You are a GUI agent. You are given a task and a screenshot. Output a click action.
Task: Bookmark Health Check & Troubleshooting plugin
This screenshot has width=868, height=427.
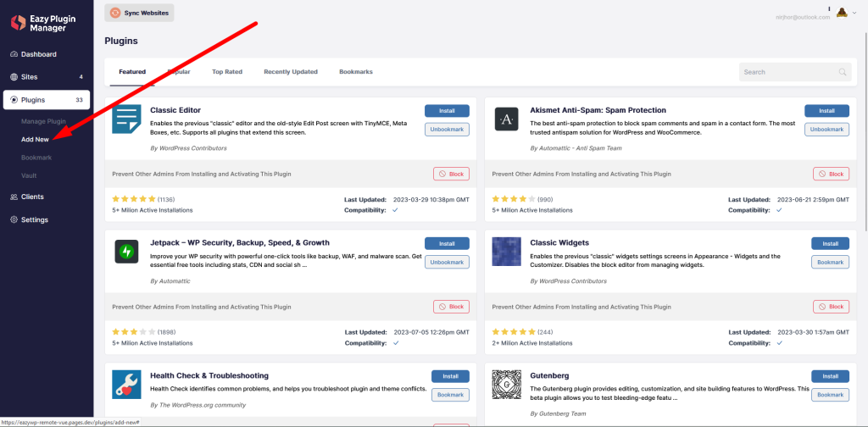click(451, 395)
